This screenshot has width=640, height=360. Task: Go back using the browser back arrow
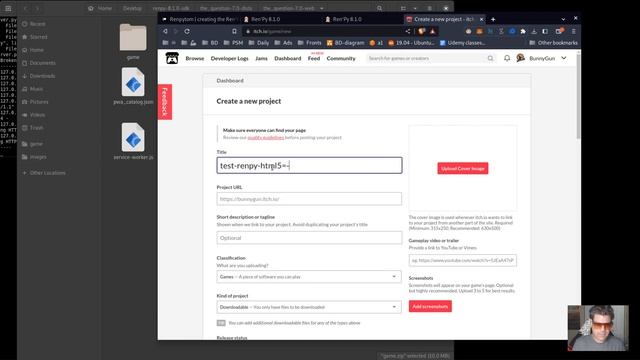coord(165,31)
